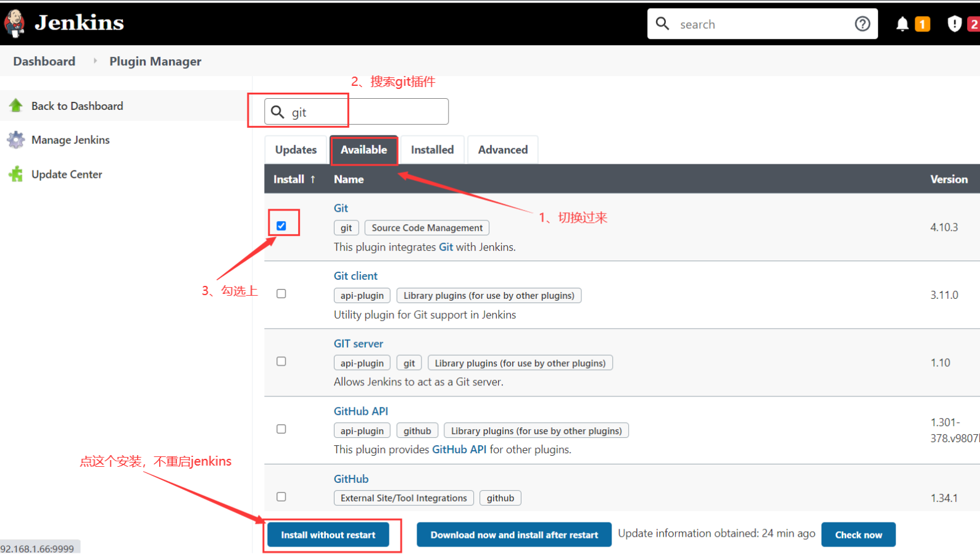Select the Available tab

pyautogui.click(x=364, y=149)
